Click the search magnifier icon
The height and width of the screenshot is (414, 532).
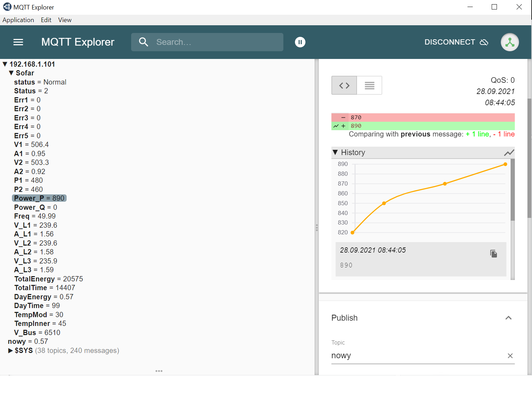[143, 42]
